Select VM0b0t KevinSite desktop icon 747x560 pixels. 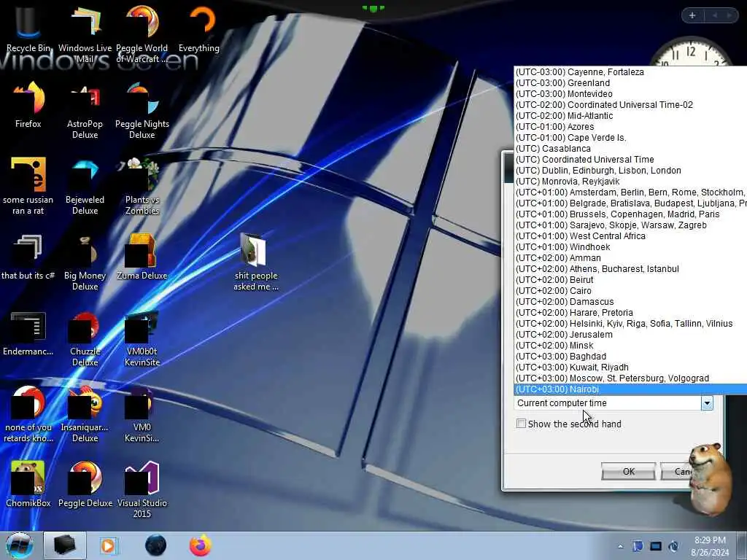point(142,339)
